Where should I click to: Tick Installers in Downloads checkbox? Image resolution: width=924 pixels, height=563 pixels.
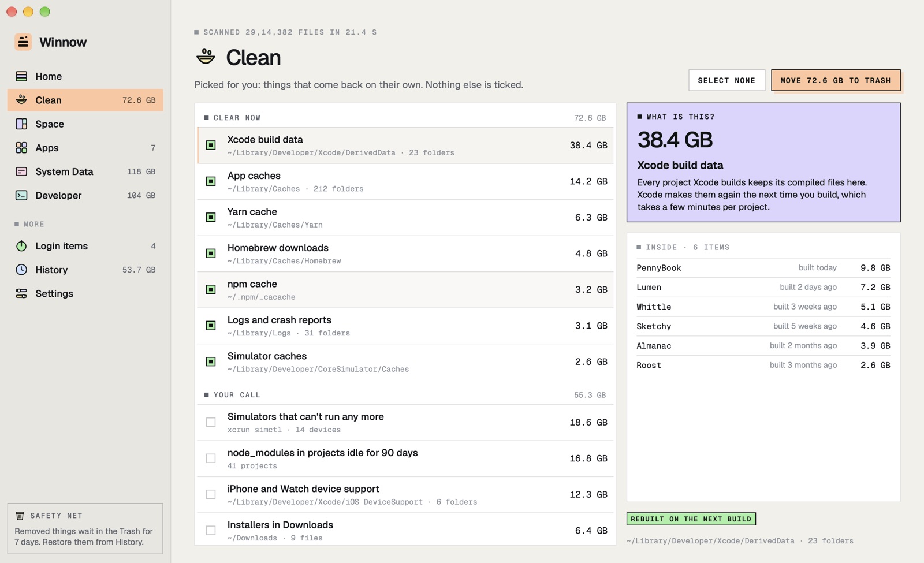tap(211, 530)
